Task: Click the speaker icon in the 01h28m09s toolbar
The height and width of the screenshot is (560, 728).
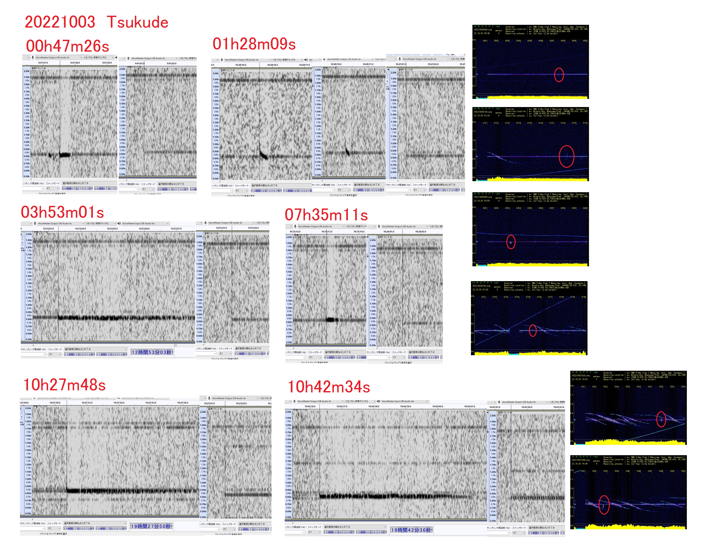Action: click(306, 60)
